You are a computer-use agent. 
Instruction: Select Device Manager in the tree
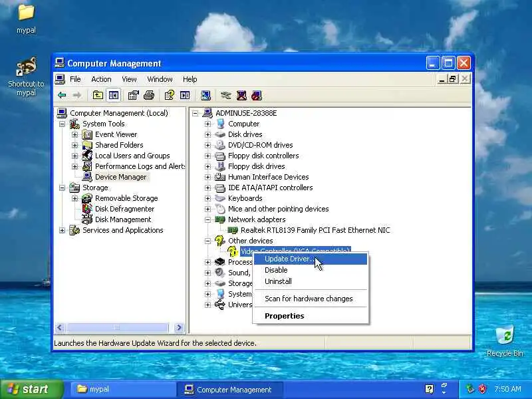[120, 177]
